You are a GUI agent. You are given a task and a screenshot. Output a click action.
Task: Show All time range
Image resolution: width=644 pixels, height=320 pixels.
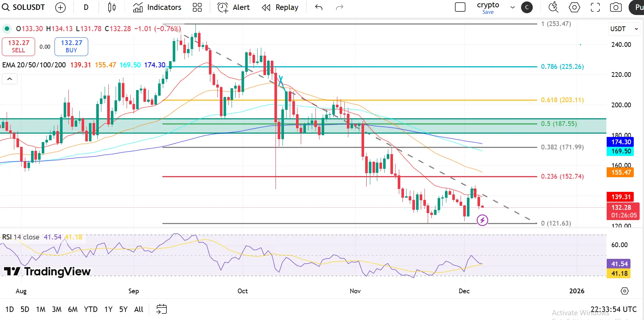[x=139, y=309]
